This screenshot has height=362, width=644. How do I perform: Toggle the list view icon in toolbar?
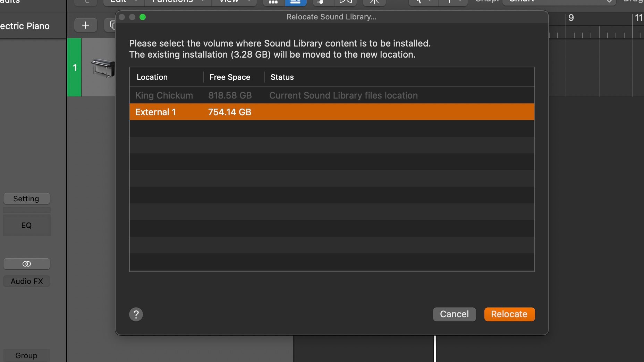click(295, 2)
